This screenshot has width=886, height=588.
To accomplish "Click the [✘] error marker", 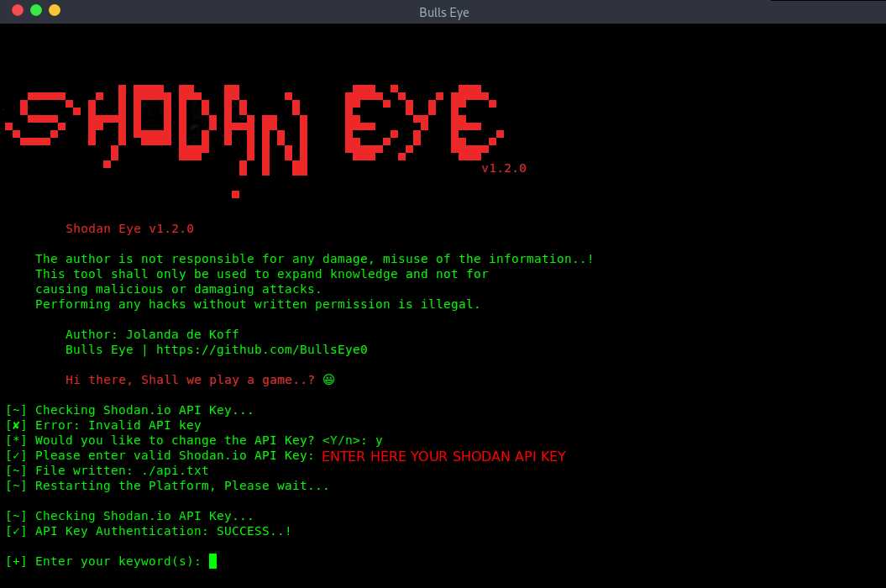I will [x=17, y=425].
